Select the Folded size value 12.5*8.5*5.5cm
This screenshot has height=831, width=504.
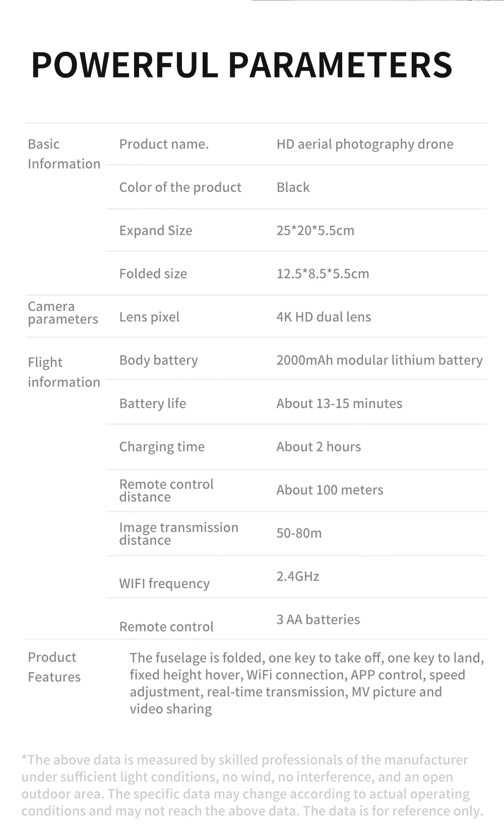(323, 274)
